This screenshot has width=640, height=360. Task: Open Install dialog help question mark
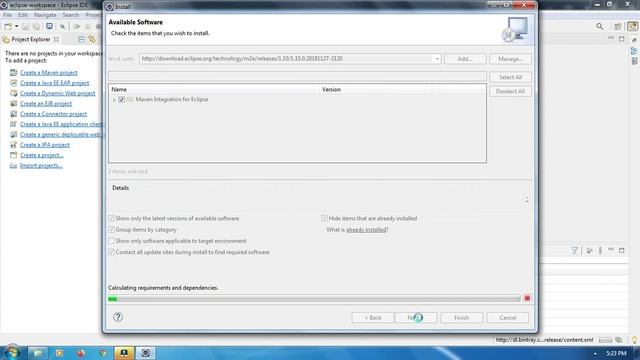click(118, 317)
